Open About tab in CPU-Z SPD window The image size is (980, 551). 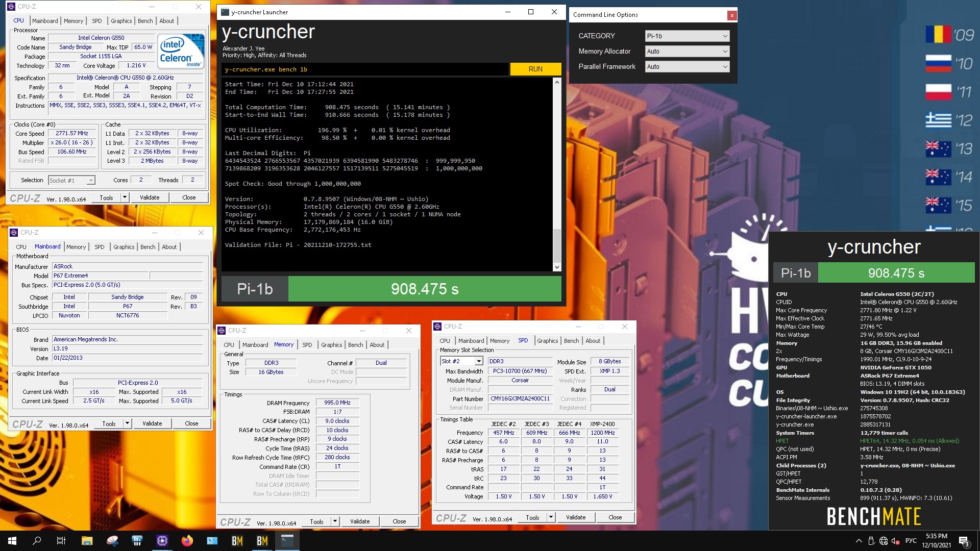coord(593,341)
